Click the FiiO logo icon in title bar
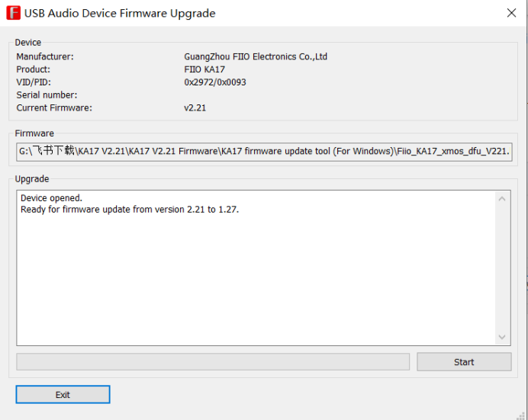528x420 pixels. (x=12, y=13)
